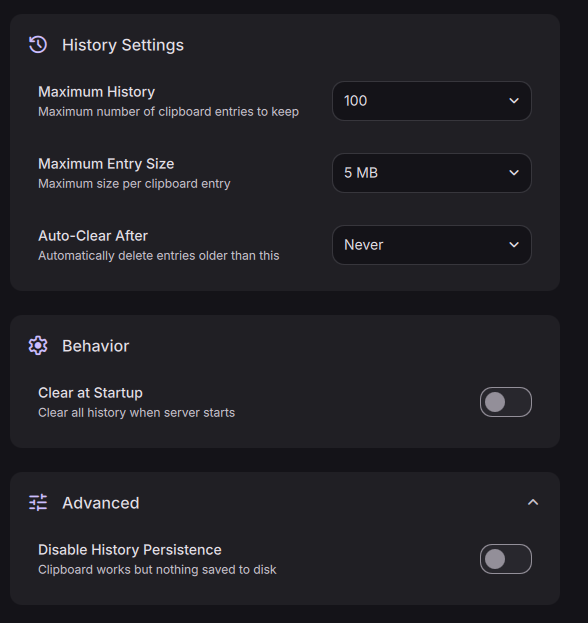Click 'Clear all history when server starts' text
Image resolution: width=588 pixels, height=623 pixels.
pyautogui.click(x=136, y=412)
